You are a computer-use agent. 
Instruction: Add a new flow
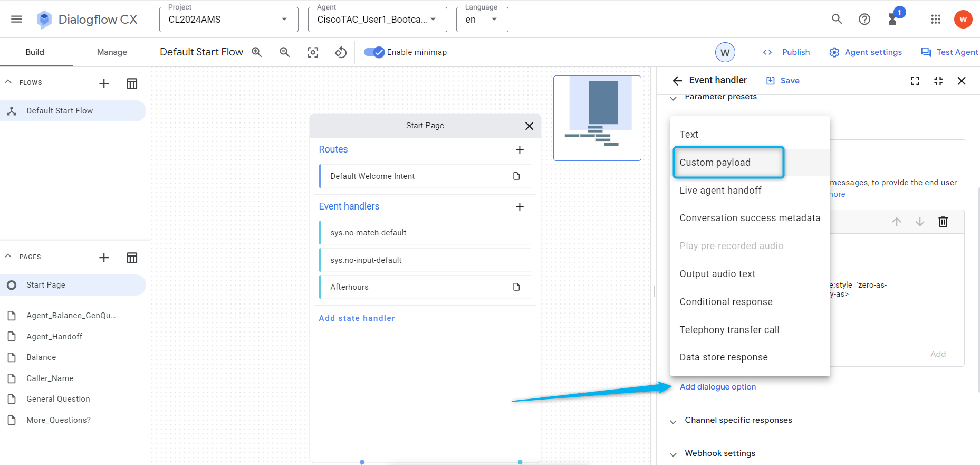104,83
